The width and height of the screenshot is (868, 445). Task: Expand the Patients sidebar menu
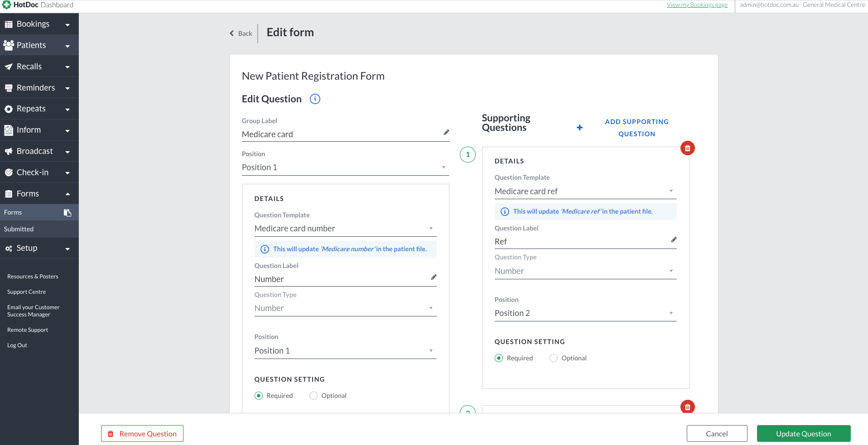39,45
